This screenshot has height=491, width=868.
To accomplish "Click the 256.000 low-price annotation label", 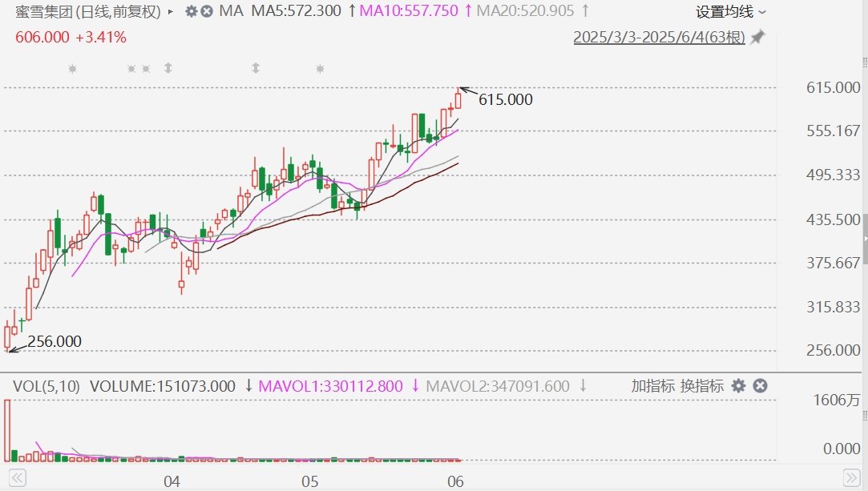I will [x=55, y=341].
